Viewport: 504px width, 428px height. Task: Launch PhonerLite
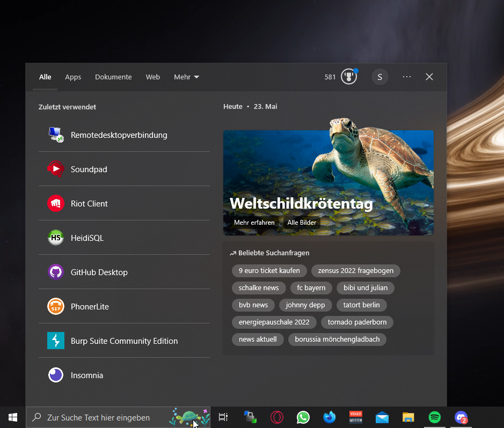click(x=90, y=307)
